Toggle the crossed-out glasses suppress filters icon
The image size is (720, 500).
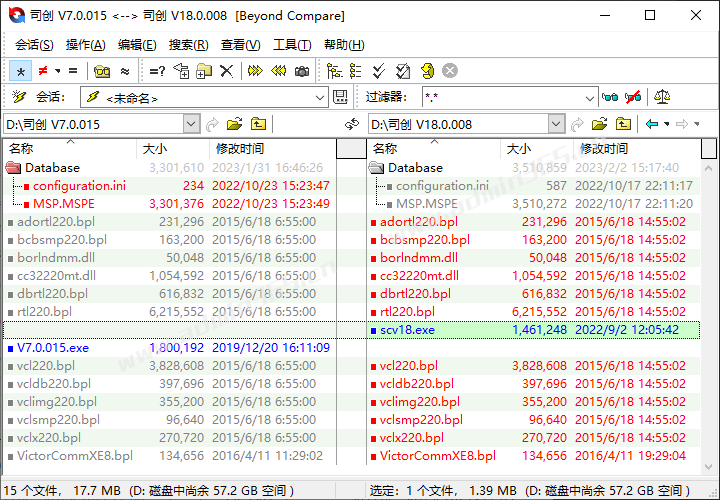point(633,97)
